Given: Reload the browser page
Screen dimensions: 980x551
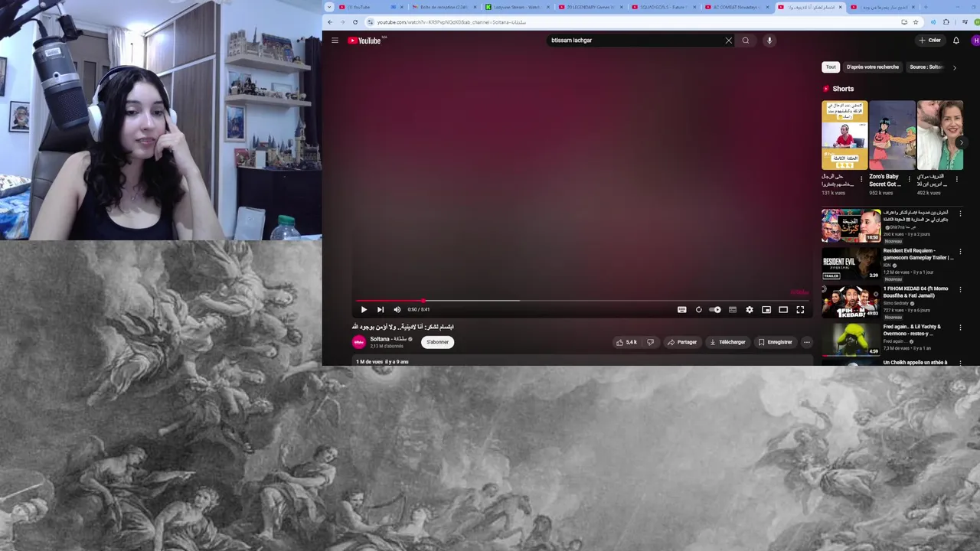Looking at the screenshot, I should tap(354, 22).
